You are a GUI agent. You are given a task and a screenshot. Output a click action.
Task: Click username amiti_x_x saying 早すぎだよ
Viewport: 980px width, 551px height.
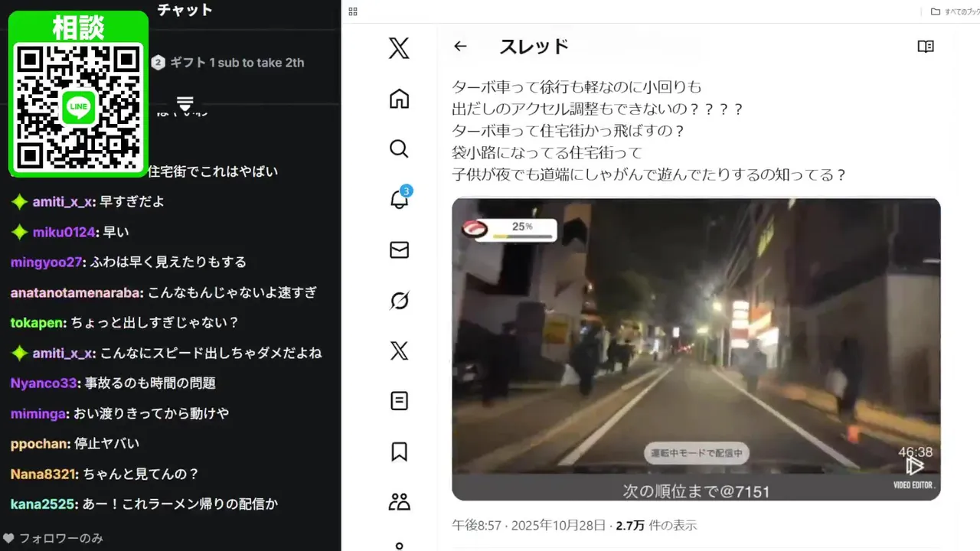click(63, 202)
